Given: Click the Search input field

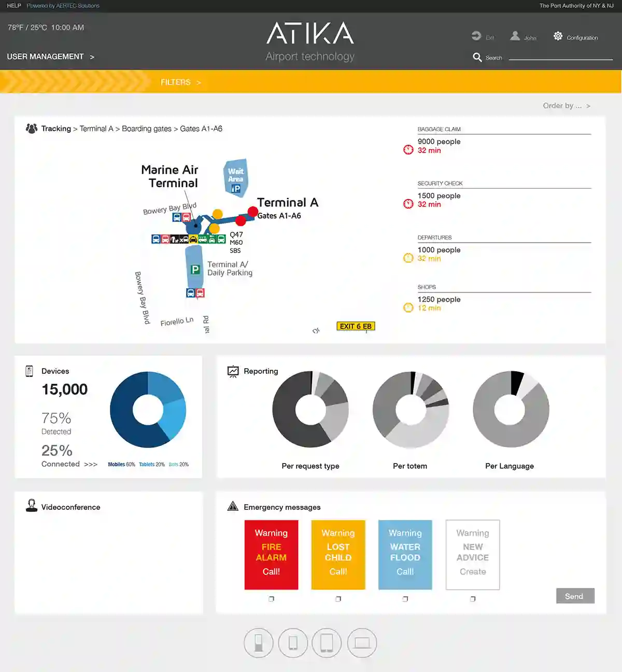Looking at the screenshot, I should tap(561, 55).
